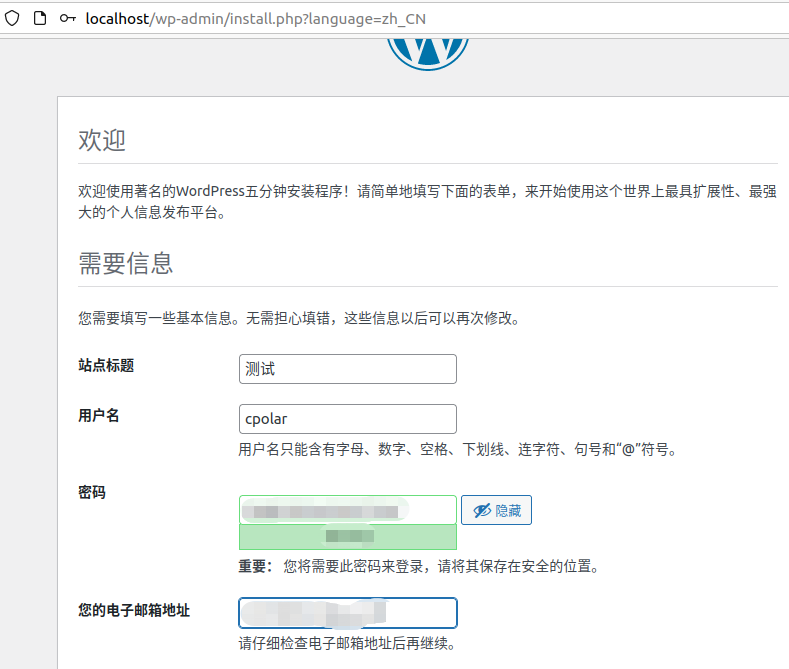The height and width of the screenshot is (669, 789).
Task: Click the key permissions icon in address bar
Action: [x=67, y=19]
